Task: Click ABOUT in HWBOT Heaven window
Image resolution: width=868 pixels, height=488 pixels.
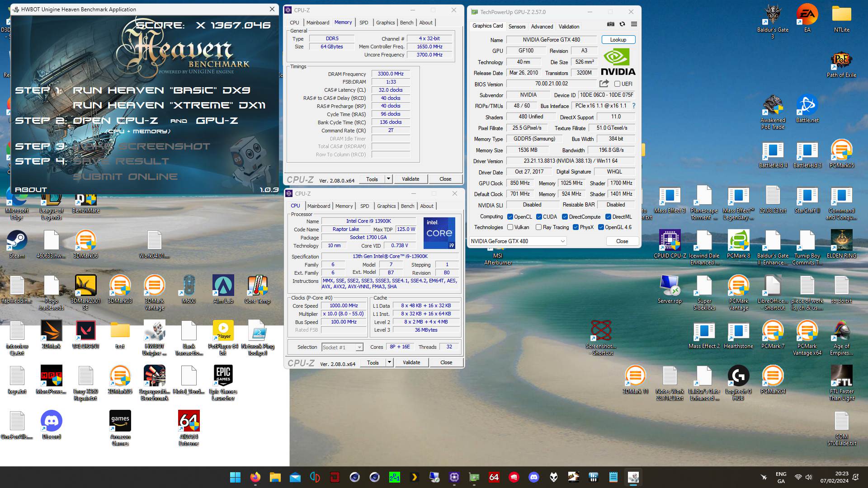Action: [x=31, y=190]
